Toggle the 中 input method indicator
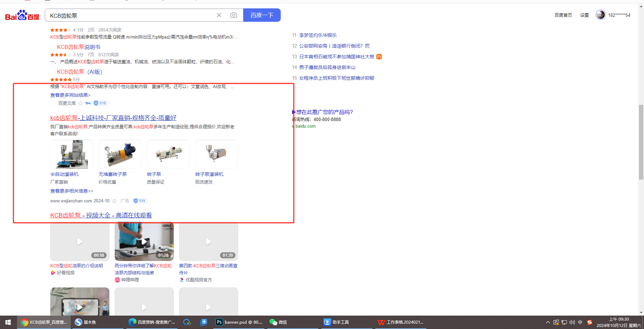 click(580, 322)
